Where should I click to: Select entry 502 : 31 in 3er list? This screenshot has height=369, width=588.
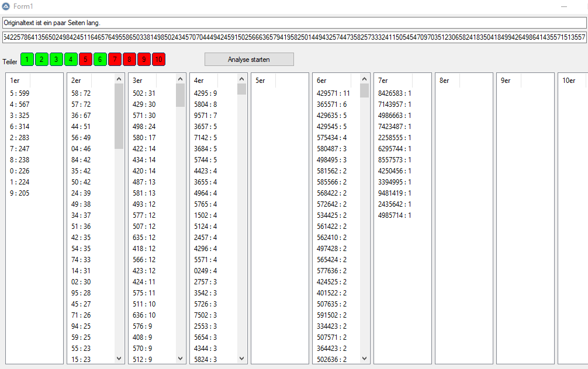pyautogui.click(x=144, y=93)
